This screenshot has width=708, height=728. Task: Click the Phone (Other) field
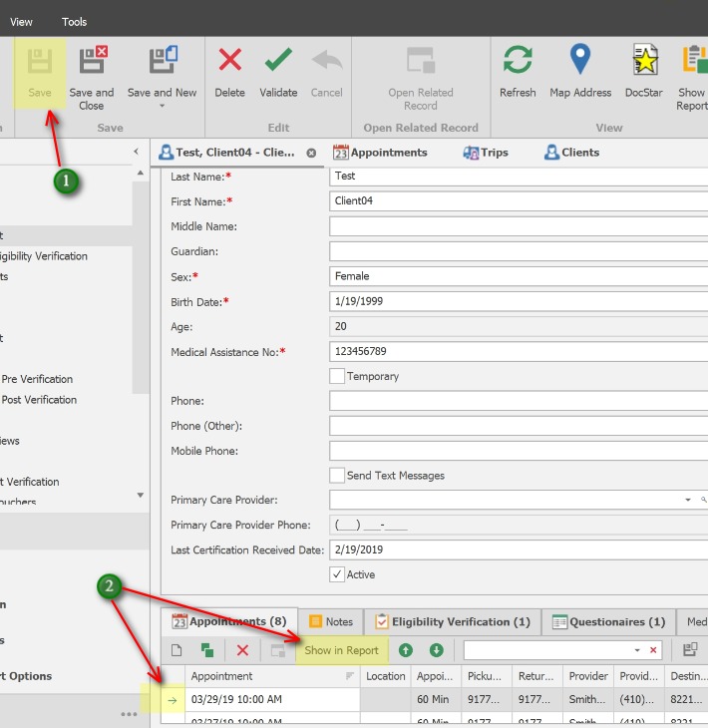519,426
